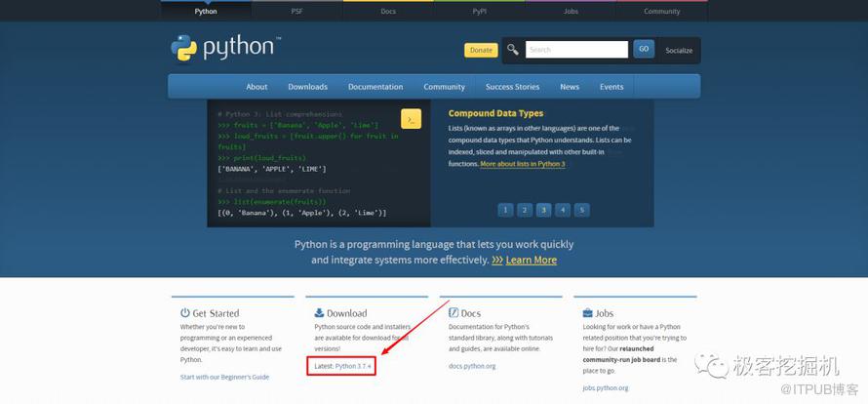This screenshot has height=404, width=868.
Task: Click the Get Started power icon
Action: pos(185,313)
